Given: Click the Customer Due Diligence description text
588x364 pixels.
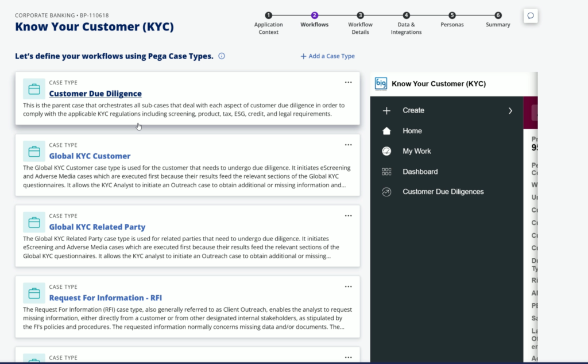Looking at the screenshot, I should 184,110.
